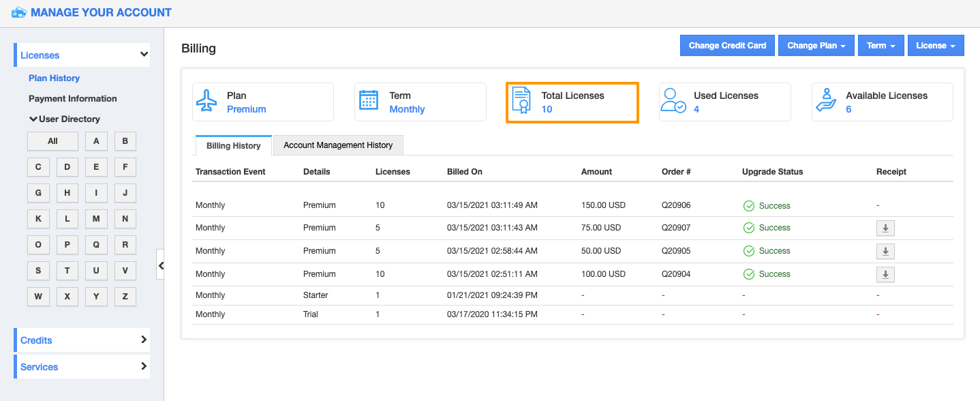Click the calendar Term icon
Screen dimensions: 980x401
click(x=369, y=100)
